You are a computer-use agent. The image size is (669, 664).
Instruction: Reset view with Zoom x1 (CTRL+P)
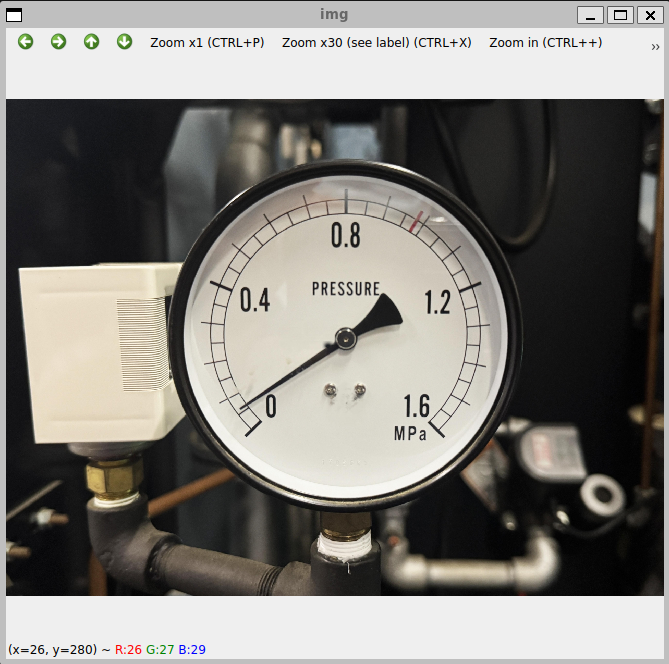207,43
